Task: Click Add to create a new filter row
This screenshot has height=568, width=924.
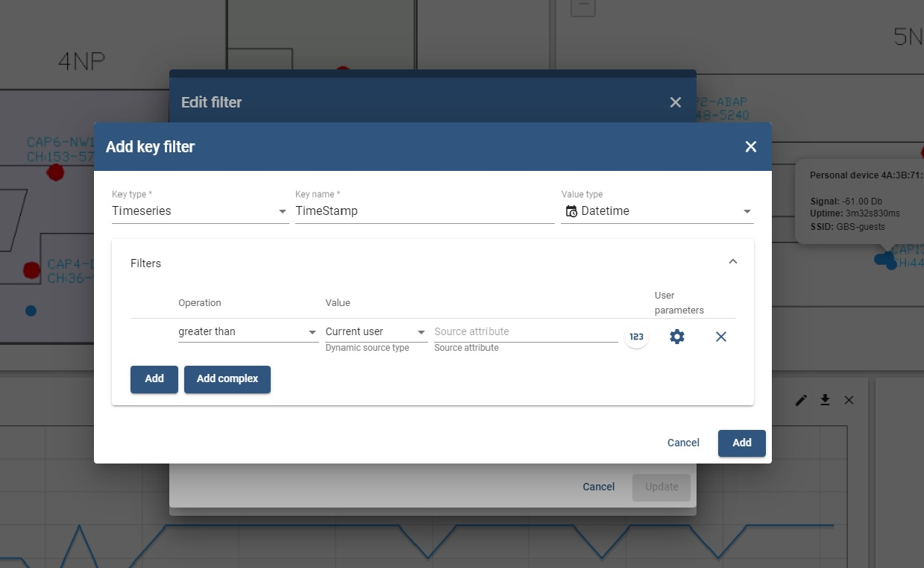Action: [x=154, y=379]
